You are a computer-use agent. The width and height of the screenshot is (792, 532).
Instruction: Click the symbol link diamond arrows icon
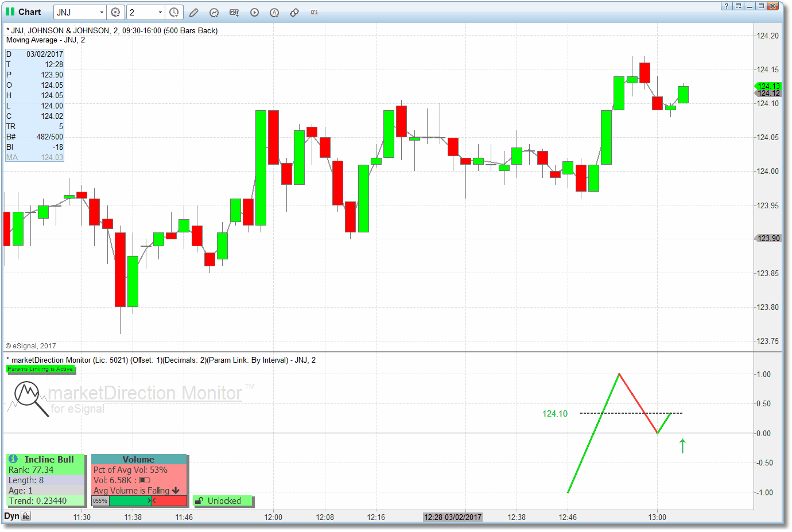pyautogui.click(x=294, y=12)
